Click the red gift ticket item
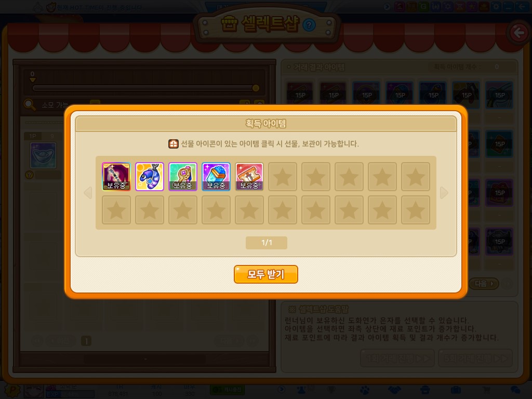This screenshot has height=399, width=532. (x=249, y=177)
